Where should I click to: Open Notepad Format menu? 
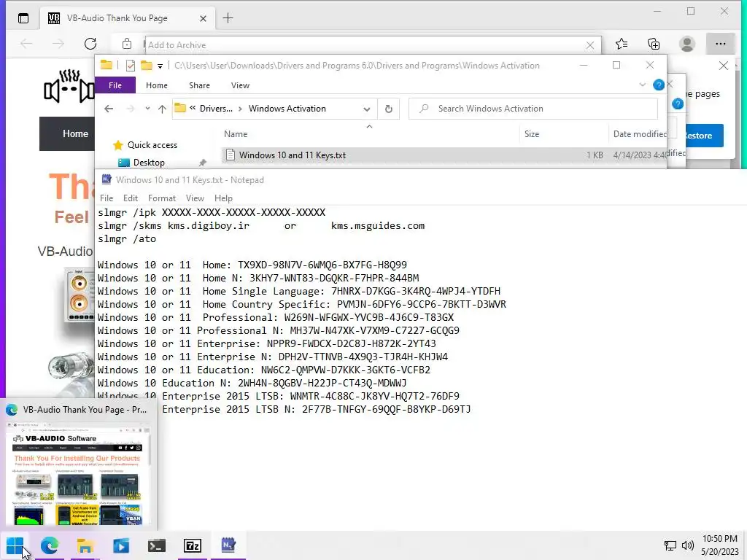coord(161,198)
